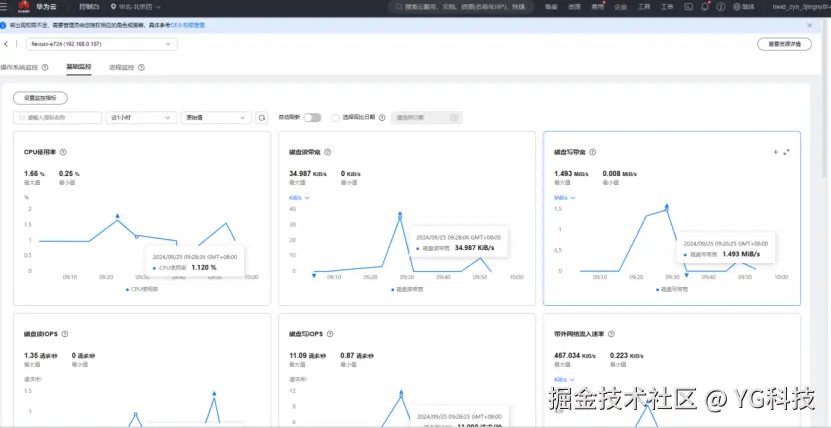
Task: Switch to the 进程监控 tab
Action: click(x=121, y=67)
